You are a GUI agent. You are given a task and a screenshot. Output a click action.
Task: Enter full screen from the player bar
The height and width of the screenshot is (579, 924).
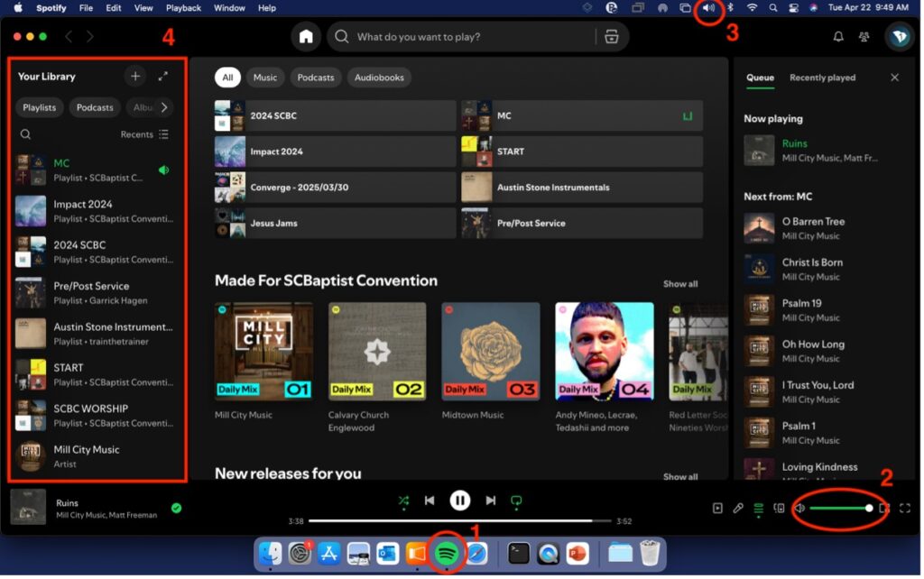[x=904, y=508]
